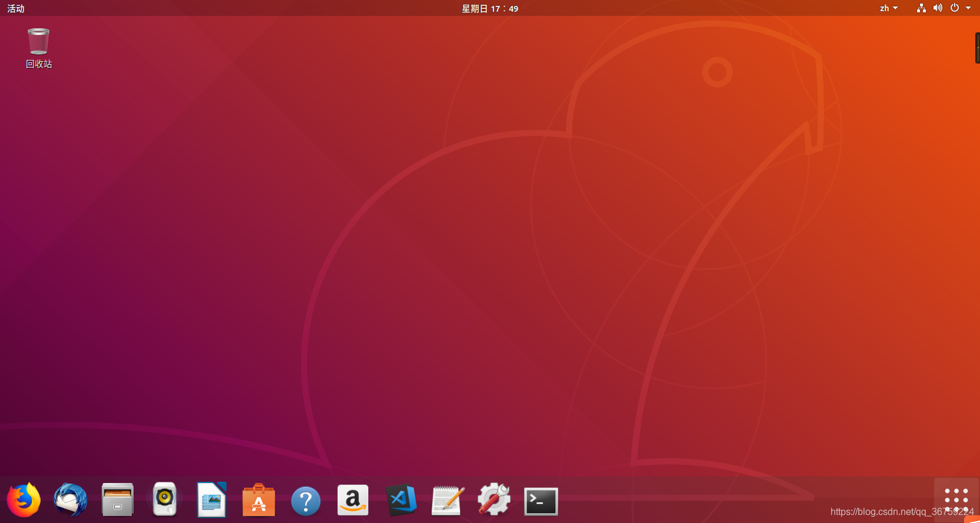Viewport: 980px width, 523px height.
Task: Show all applications grid
Action: coord(956,500)
